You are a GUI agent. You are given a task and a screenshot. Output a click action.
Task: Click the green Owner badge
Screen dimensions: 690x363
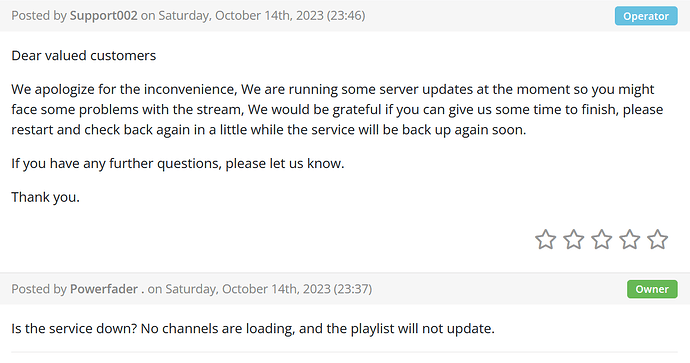pos(652,289)
